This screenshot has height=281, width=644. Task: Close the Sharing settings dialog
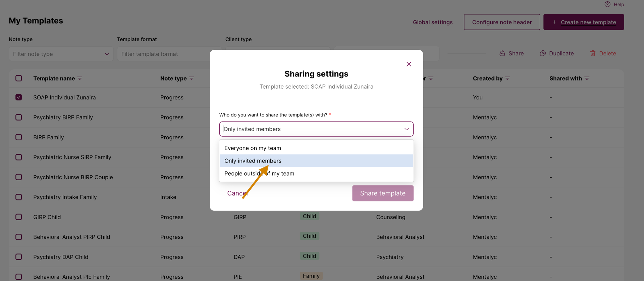pyautogui.click(x=409, y=64)
